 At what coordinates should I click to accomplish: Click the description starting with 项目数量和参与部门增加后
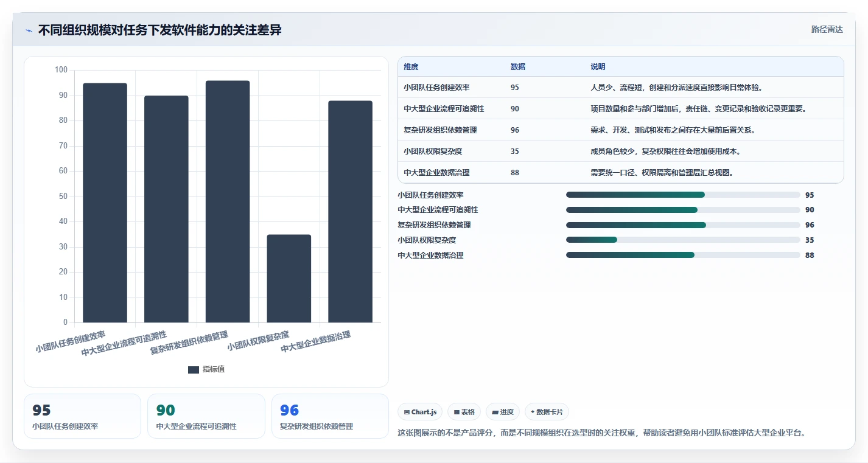[699, 109]
